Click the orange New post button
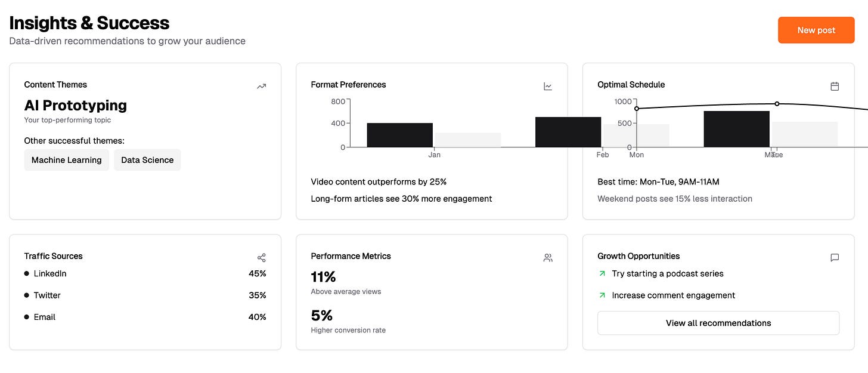The image size is (868, 373). [x=816, y=30]
